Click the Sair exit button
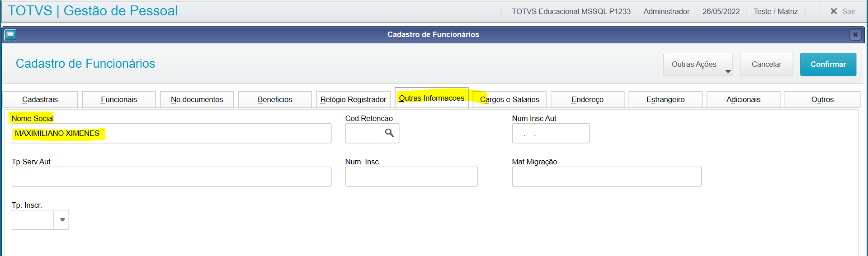This screenshot has width=868, height=256. [843, 11]
